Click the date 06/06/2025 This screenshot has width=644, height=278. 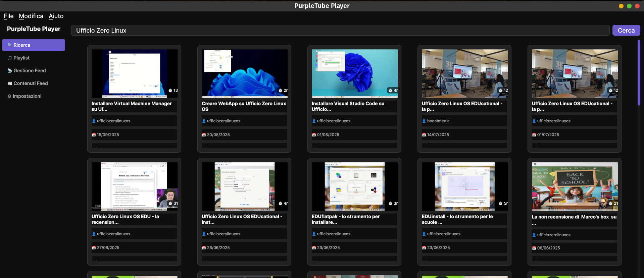[x=549, y=248]
